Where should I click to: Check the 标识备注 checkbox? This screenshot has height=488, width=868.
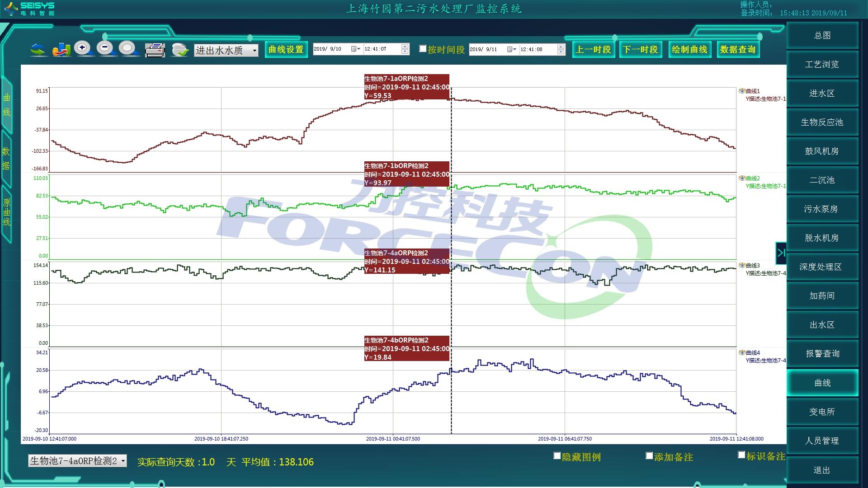click(741, 455)
